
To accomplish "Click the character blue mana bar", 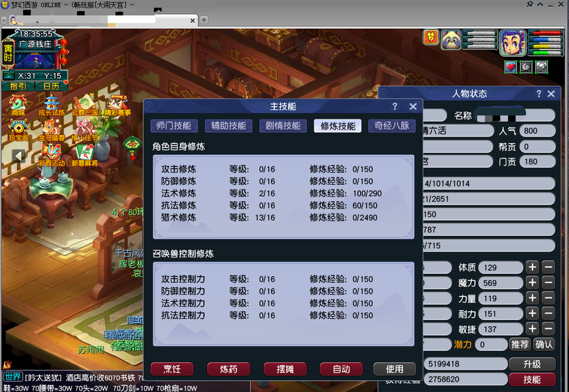I will (x=545, y=40).
